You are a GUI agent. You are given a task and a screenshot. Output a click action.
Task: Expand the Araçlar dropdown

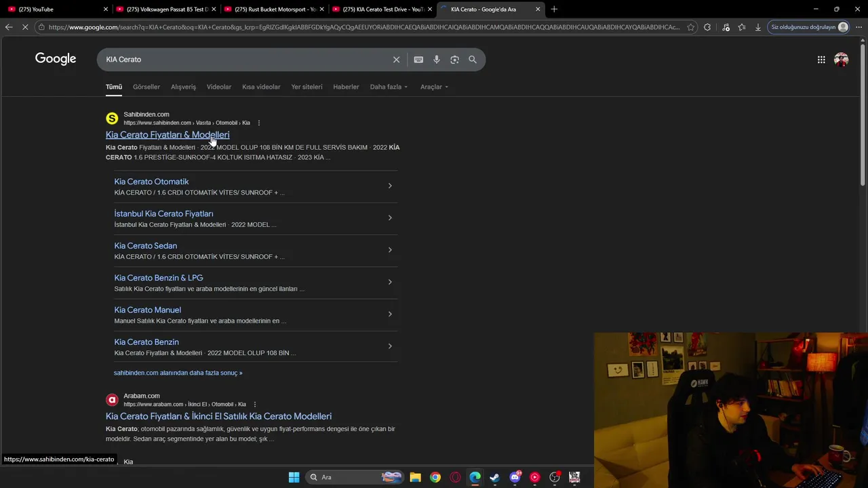pos(434,87)
